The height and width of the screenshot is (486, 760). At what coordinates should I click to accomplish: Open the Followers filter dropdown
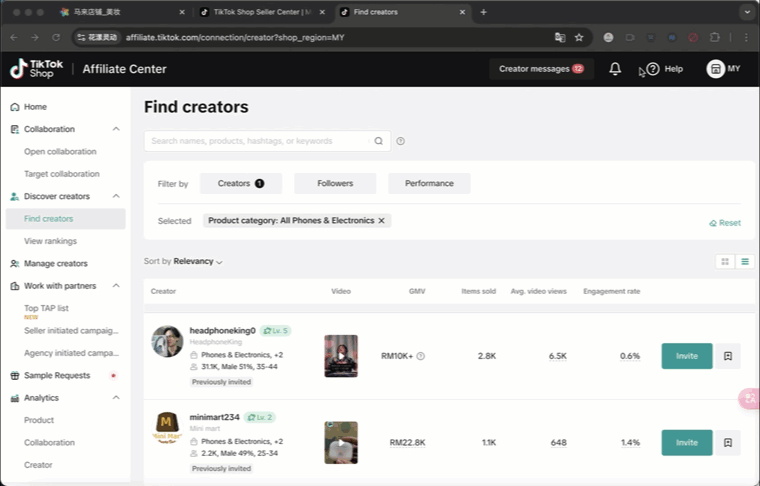pyautogui.click(x=335, y=183)
